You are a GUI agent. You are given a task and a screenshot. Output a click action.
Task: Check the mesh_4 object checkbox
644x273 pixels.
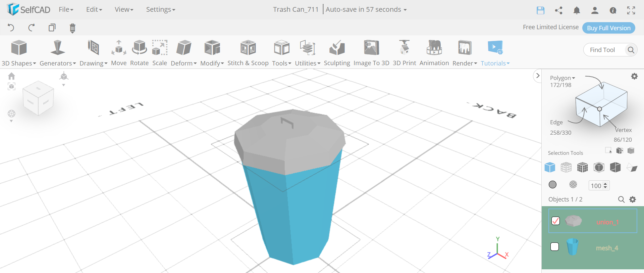[555, 247]
